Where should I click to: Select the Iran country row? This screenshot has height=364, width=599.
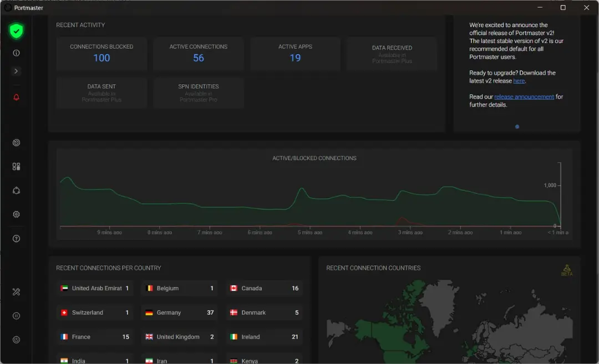coord(180,360)
